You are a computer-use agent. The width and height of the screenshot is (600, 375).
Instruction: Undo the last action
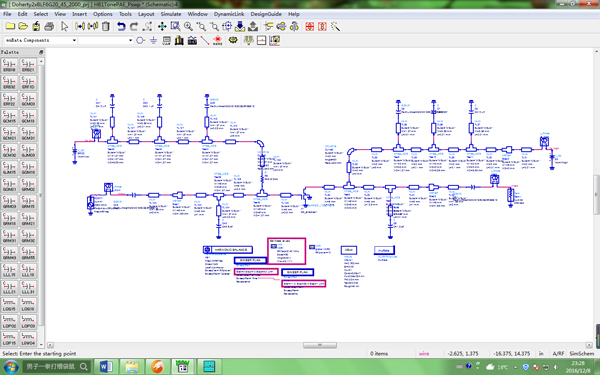coord(121,26)
